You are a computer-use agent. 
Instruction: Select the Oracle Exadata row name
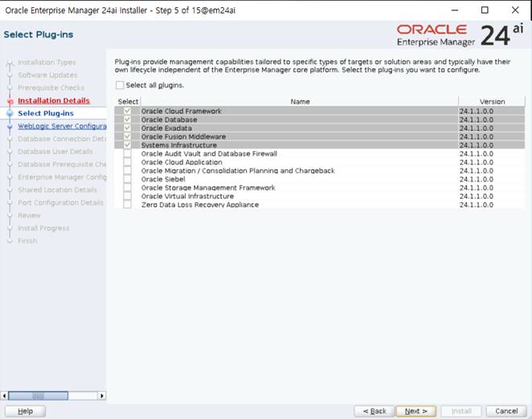tap(166, 128)
